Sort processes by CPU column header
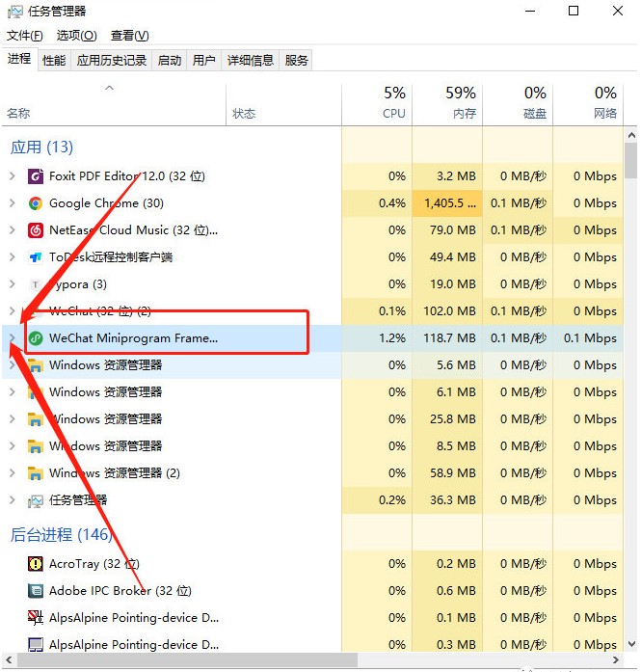The height and width of the screenshot is (672, 641). click(377, 105)
